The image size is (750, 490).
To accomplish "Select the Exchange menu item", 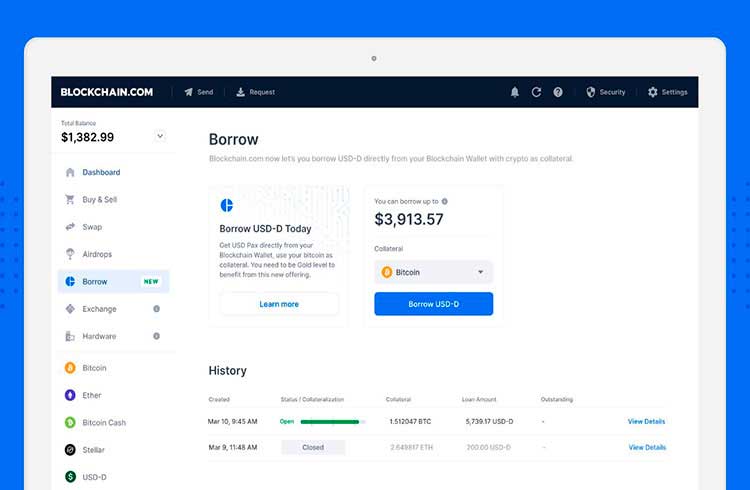I will [x=99, y=309].
